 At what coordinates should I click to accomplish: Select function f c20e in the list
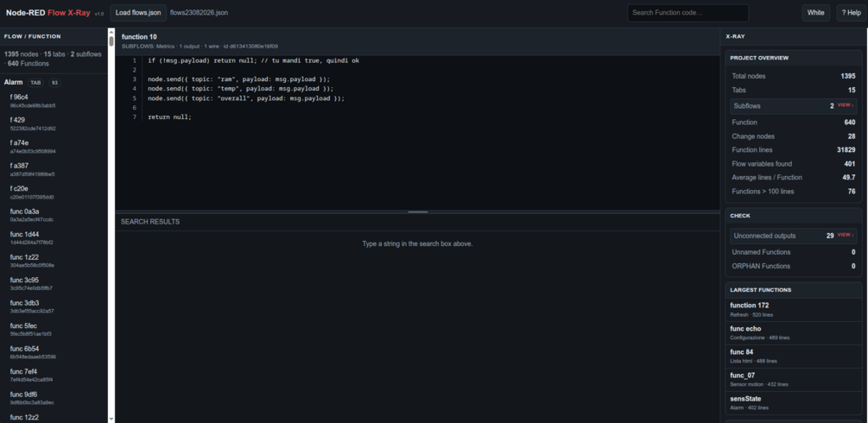55,193
